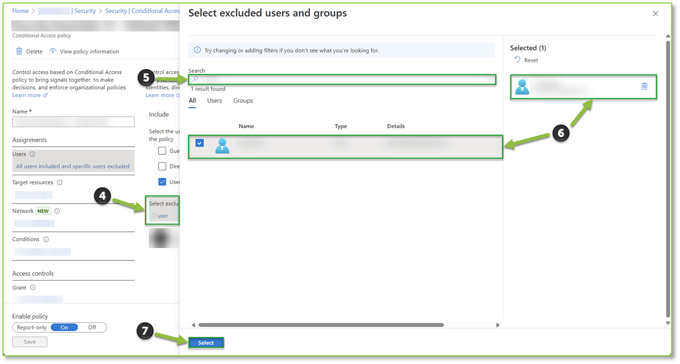Click the blue Select button
680x364 pixels.
click(206, 343)
